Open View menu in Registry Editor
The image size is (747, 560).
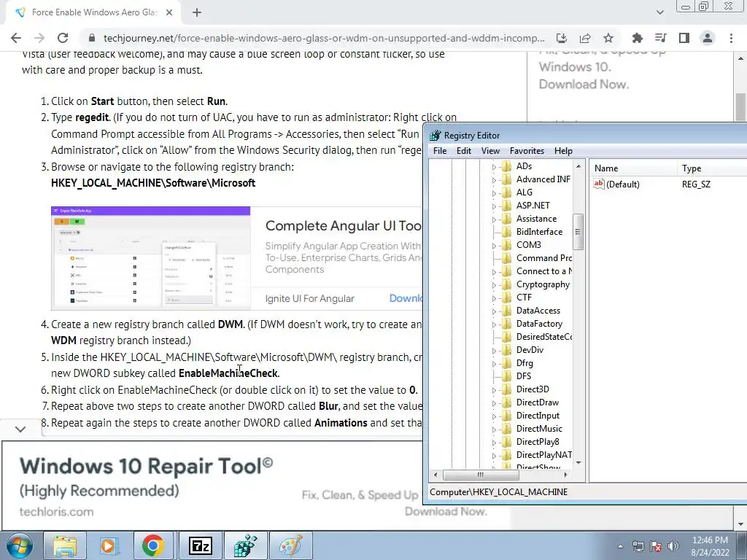(x=490, y=151)
